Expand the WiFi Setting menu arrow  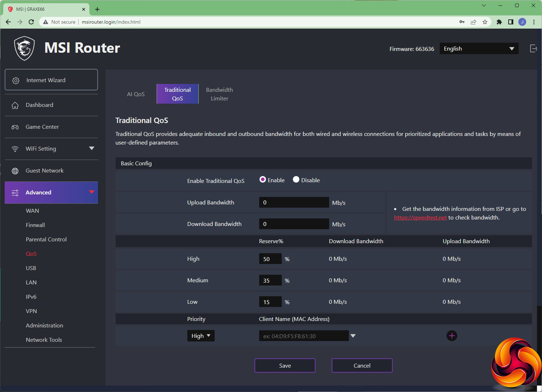pos(92,148)
